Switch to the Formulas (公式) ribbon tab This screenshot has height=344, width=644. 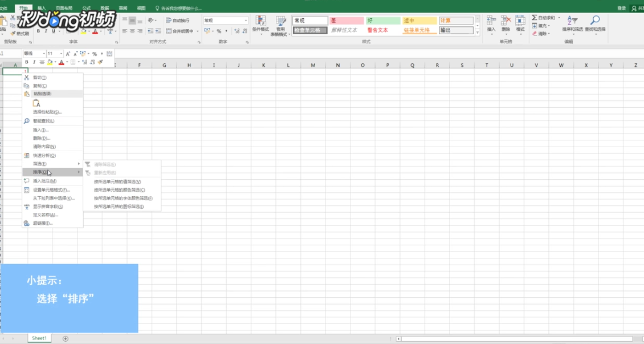(86, 8)
